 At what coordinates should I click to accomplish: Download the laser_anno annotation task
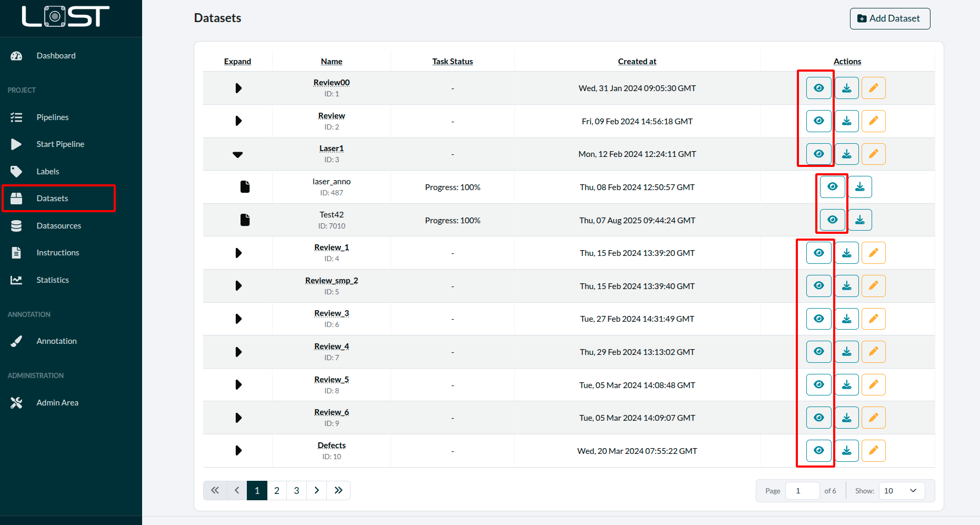[x=859, y=187]
